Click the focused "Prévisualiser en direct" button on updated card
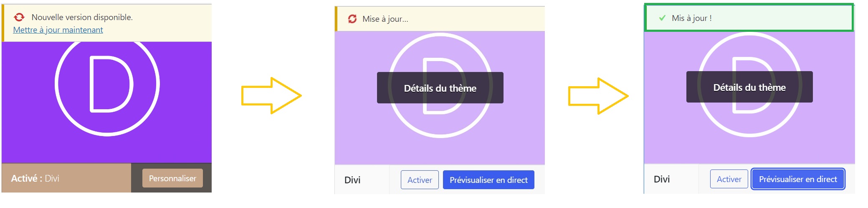868x208 pixels. point(798,179)
